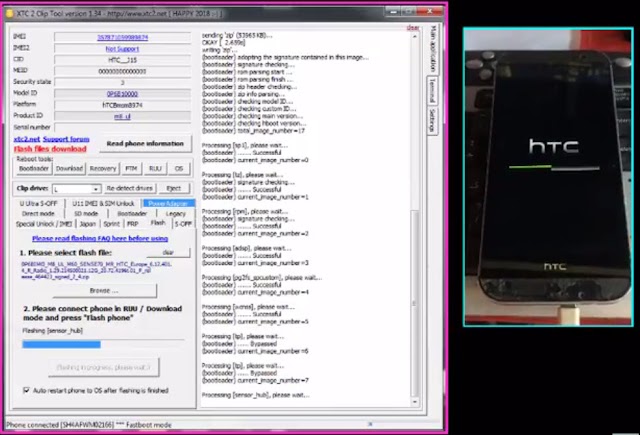Click the log scrollbar up arrow

coord(415,36)
